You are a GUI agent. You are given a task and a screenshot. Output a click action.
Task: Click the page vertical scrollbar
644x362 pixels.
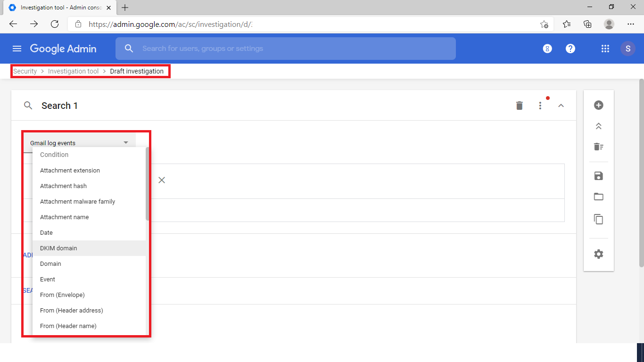coord(641,172)
